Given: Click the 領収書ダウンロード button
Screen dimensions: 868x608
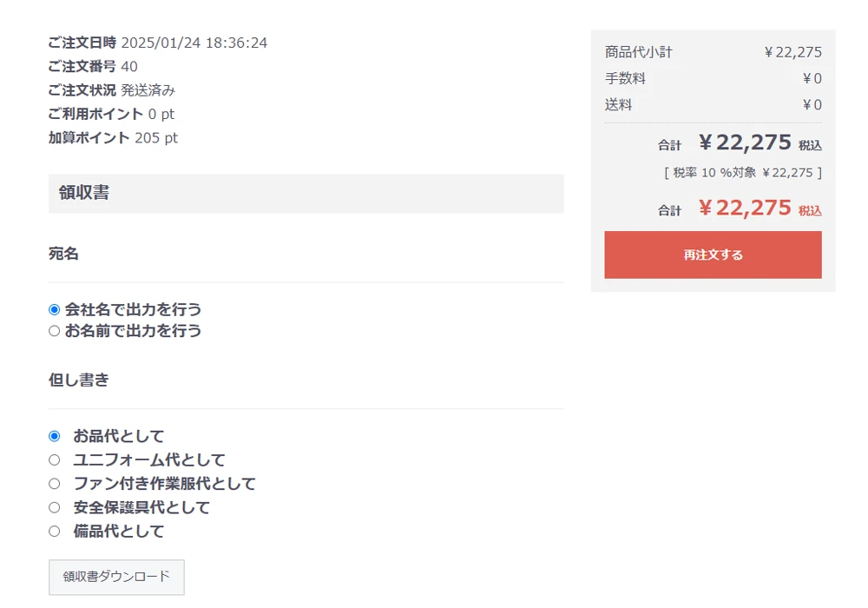Looking at the screenshot, I should 116,577.
